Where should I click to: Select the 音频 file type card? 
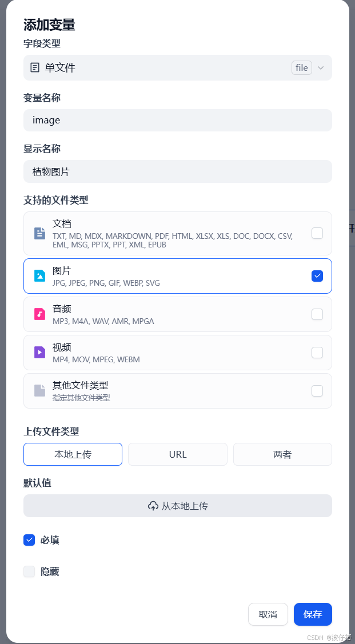(x=177, y=314)
